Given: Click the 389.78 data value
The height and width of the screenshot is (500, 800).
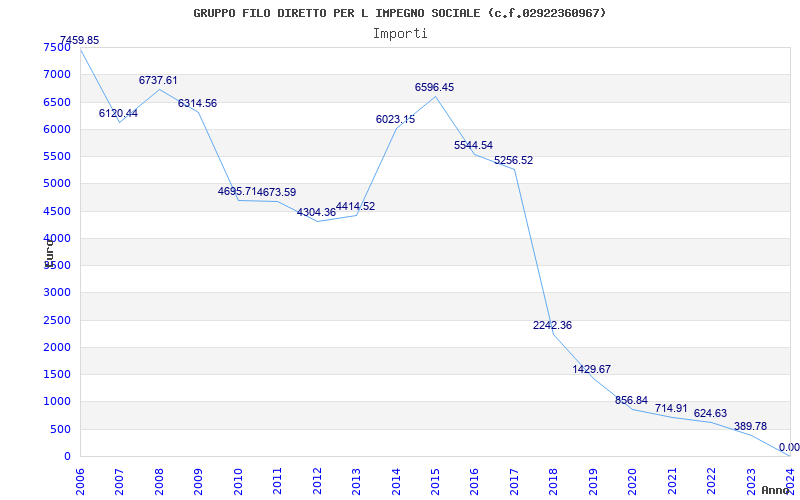Looking at the screenshot, I should click(x=751, y=427).
